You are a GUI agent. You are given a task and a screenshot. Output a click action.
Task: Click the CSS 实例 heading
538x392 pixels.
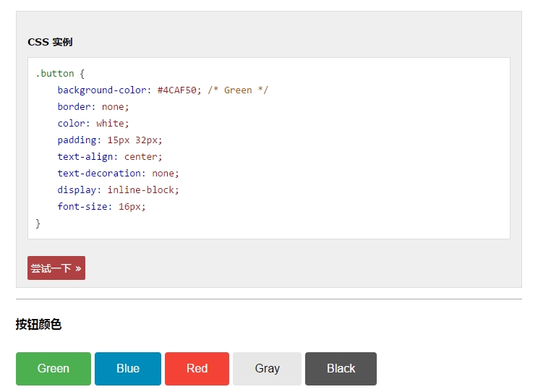click(50, 42)
